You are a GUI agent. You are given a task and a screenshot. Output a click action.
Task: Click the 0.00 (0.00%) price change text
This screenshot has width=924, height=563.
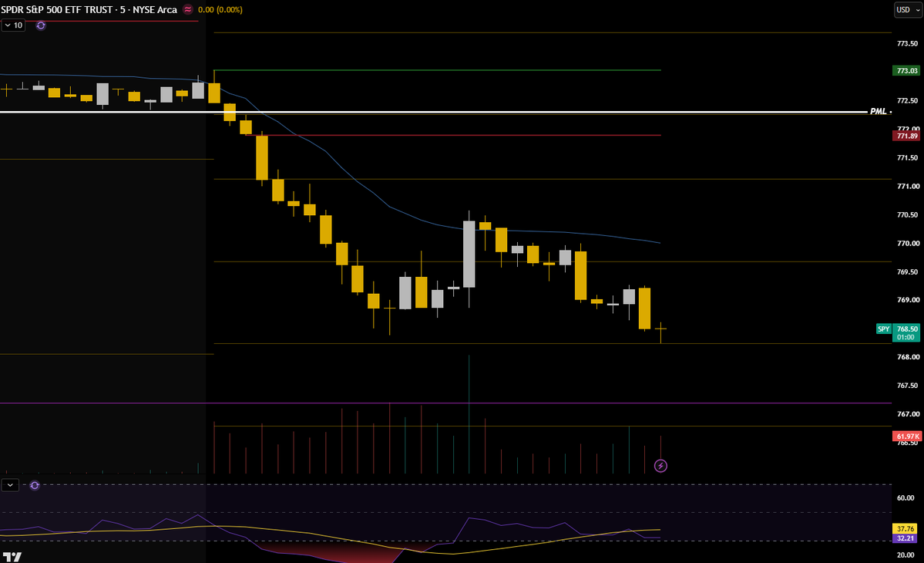tap(220, 9)
